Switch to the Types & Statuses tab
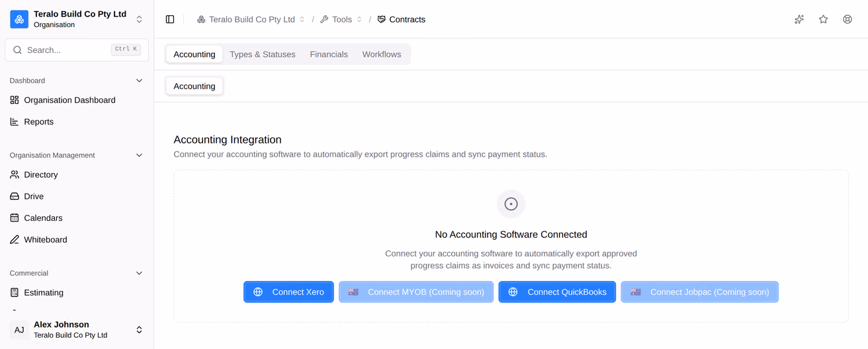 pos(263,54)
